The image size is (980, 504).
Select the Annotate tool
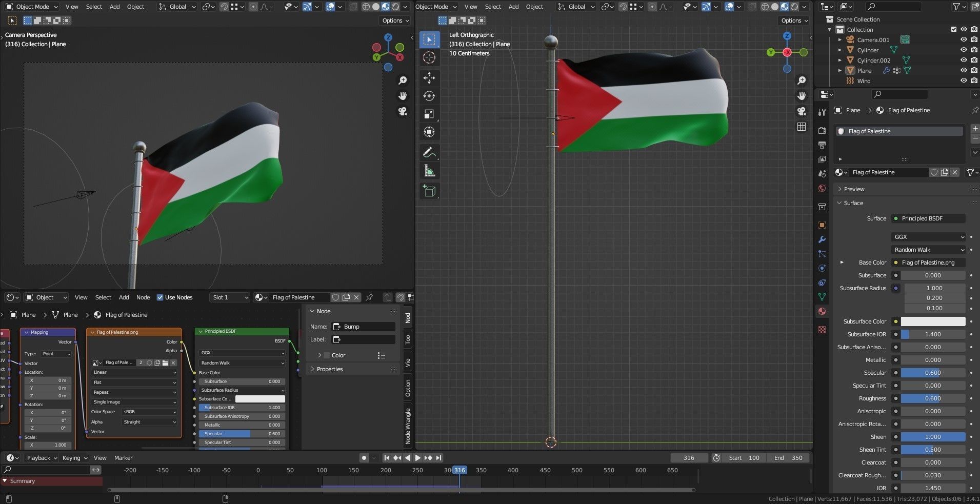point(429,152)
